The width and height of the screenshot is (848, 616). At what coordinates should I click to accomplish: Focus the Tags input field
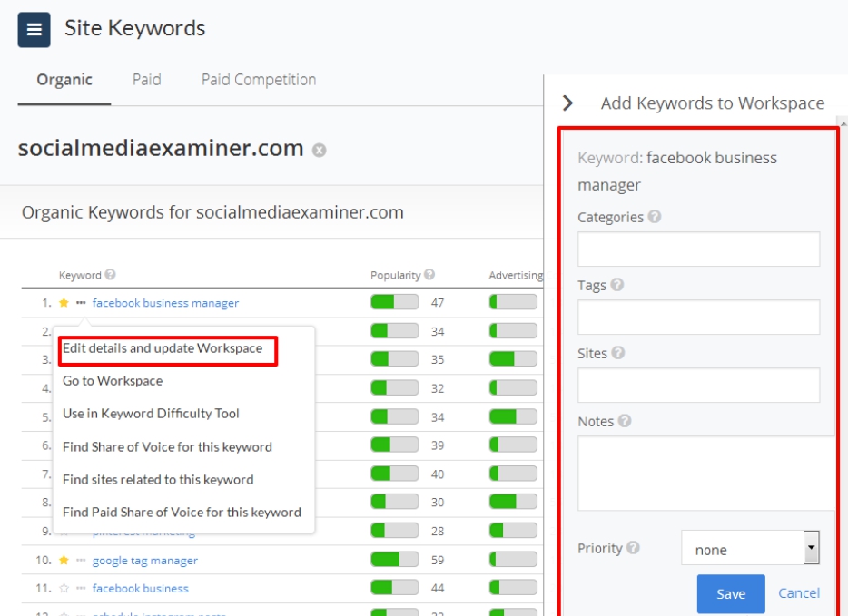[x=699, y=318]
